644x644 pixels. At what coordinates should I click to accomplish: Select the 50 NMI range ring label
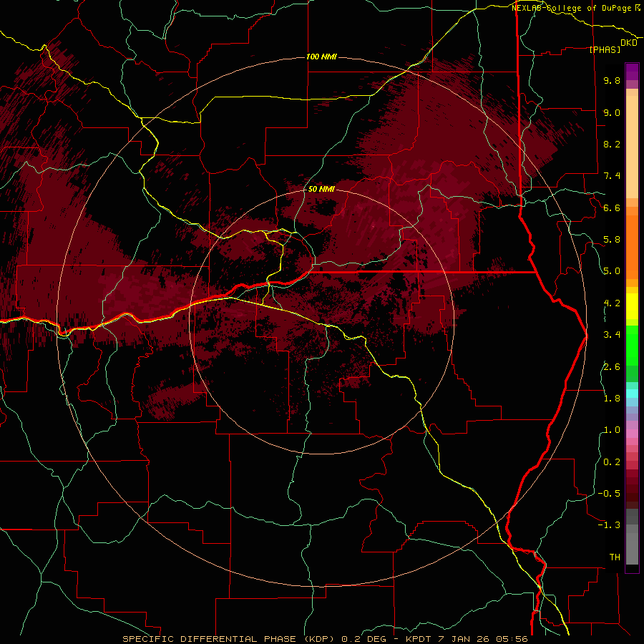[321, 190]
